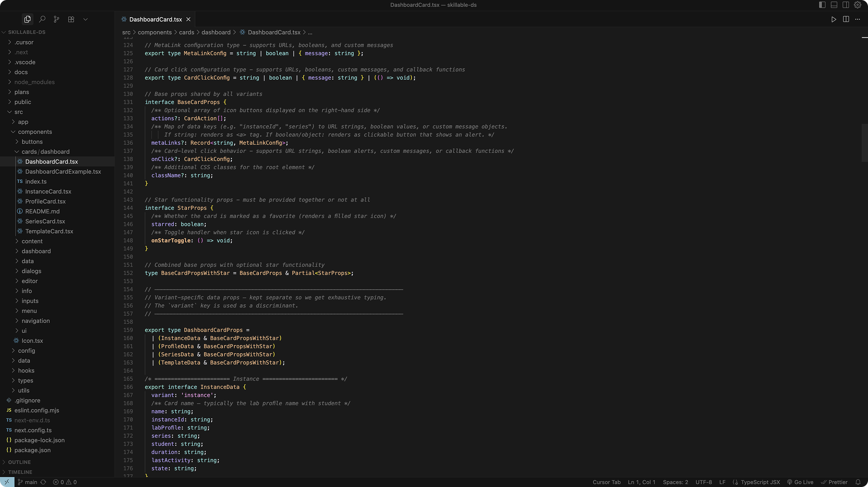Click the DashboardCard.tsx breadcrumb segment
This screenshot has height=487, width=868.
click(274, 33)
